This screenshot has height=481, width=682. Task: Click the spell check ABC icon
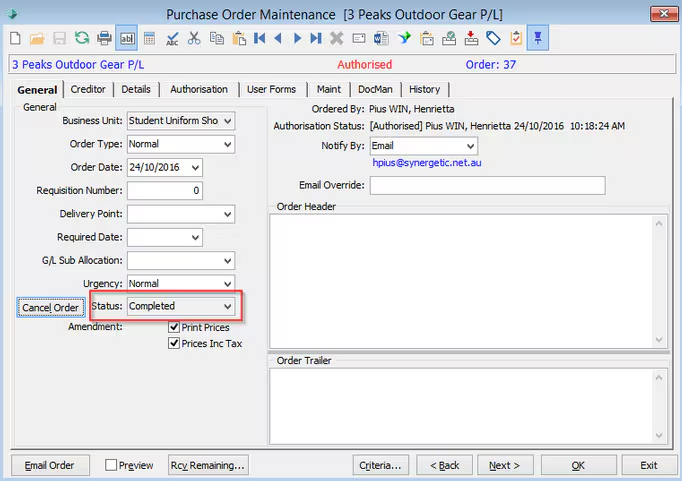[172, 38]
